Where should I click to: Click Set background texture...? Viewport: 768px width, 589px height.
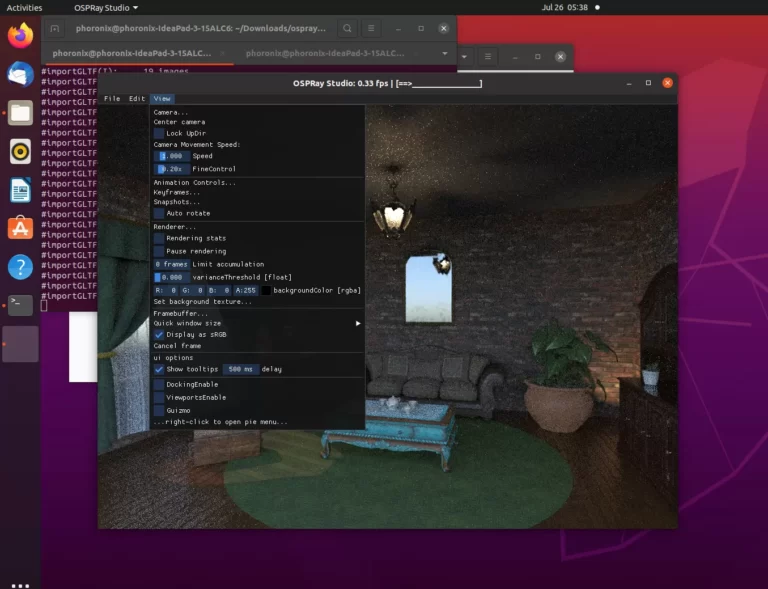202,301
